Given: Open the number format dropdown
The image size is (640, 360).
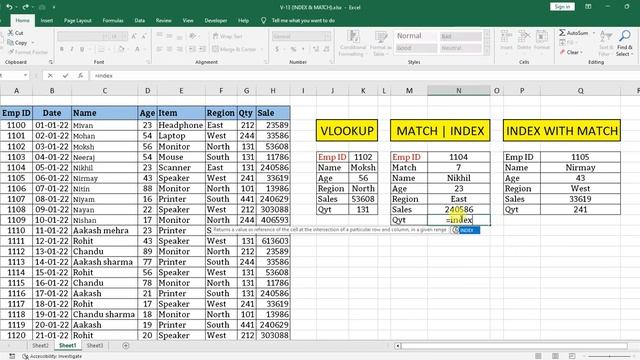Looking at the screenshot, I should (327, 36).
